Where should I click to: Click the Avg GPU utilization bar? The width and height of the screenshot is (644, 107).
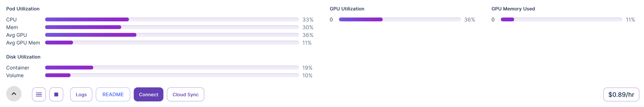(172, 35)
